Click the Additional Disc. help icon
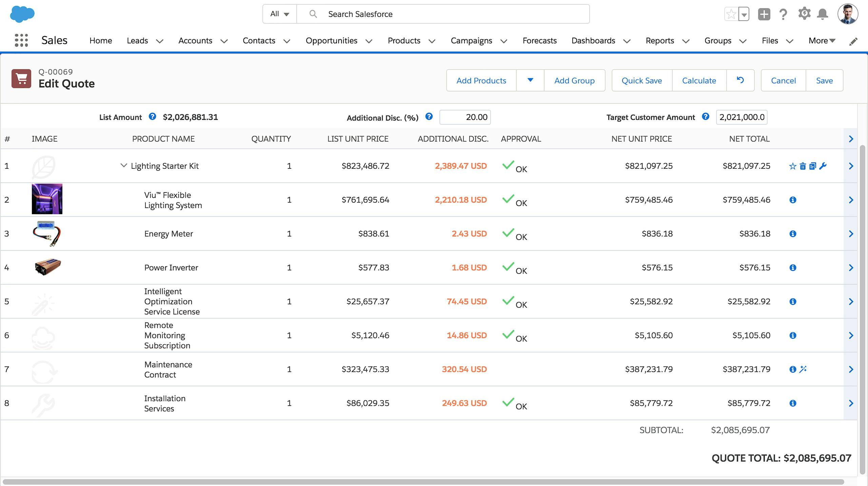The image size is (868, 486). coord(429,117)
